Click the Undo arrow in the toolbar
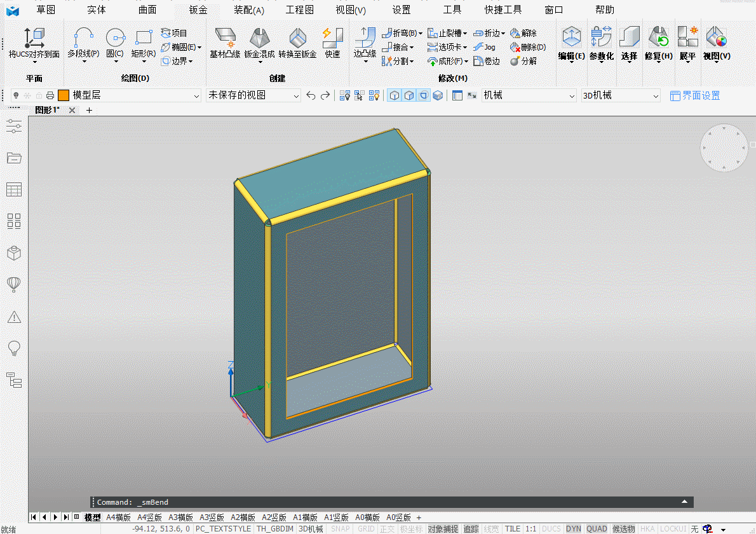The height and width of the screenshot is (534, 756). coord(311,95)
